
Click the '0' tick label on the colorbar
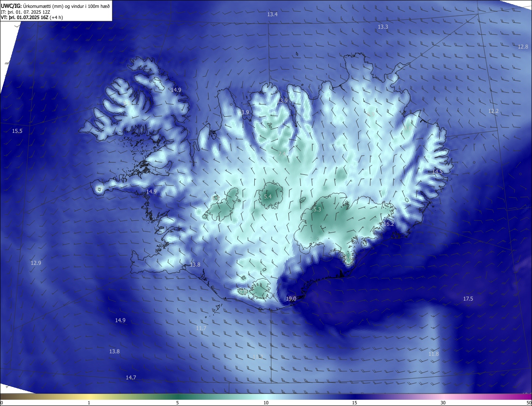2,403
